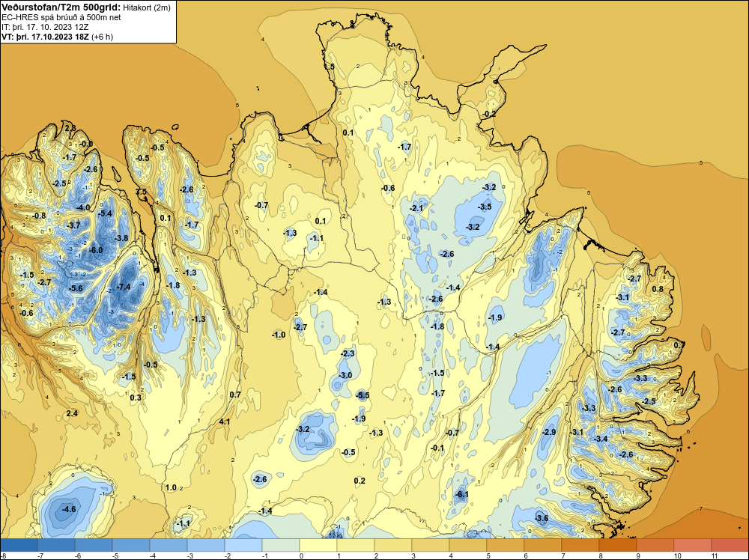Image resolution: width=749 pixels, height=560 pixels.
Task: Click the -3.8 temperature value
Action: (121, 238)
